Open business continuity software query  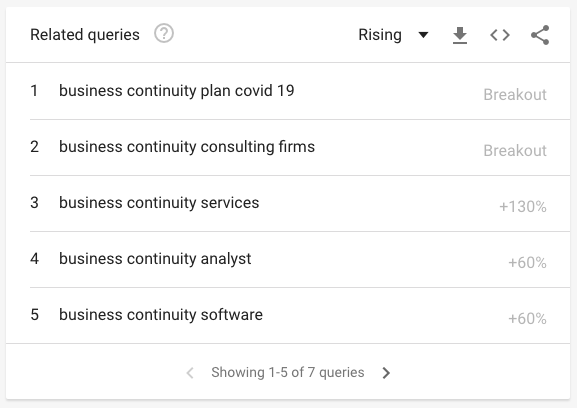pyautogui.click(x=161, y=315)
